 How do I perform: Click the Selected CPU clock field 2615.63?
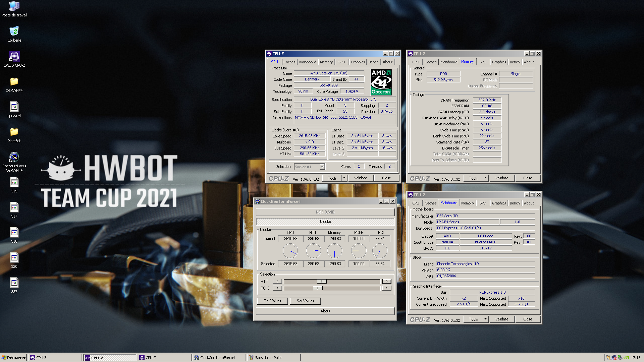pos(290,264)
